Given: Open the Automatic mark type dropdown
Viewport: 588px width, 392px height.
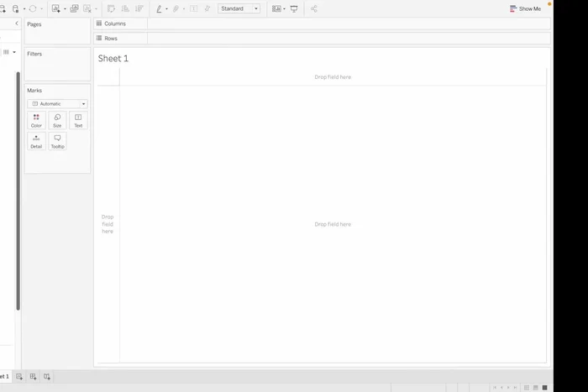Looking at the screenshot, I should pyautogui.click(x=57, y=104).
